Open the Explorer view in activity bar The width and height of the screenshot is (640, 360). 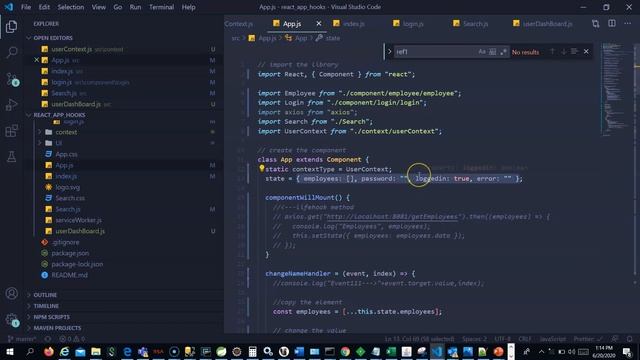(11, 27)
